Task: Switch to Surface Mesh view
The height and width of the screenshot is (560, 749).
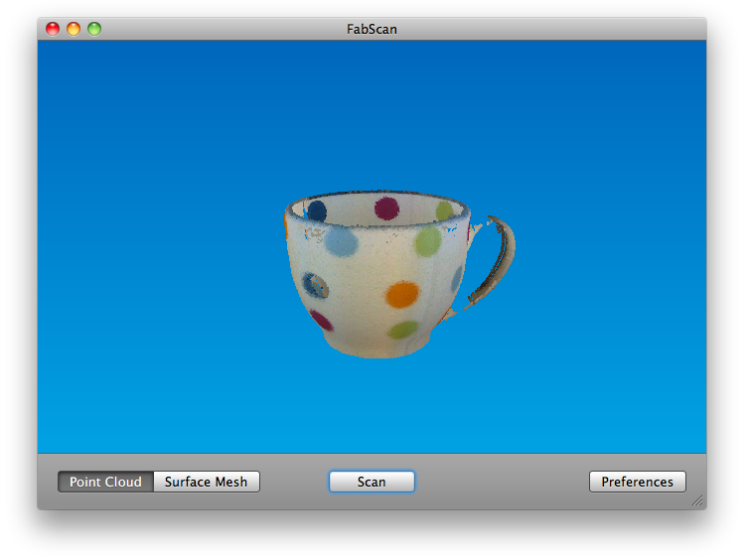Action: (x=207, y=482)
